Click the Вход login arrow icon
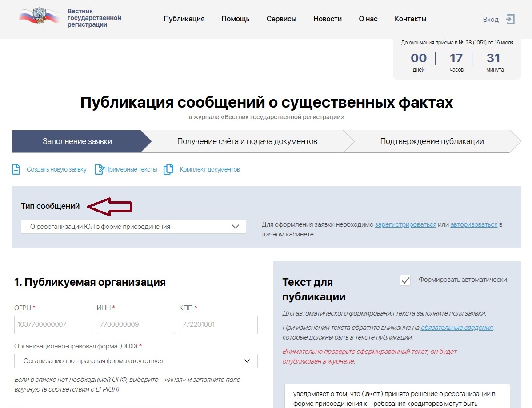This screenshot has height=408, width=532. [x=509, y=19]
